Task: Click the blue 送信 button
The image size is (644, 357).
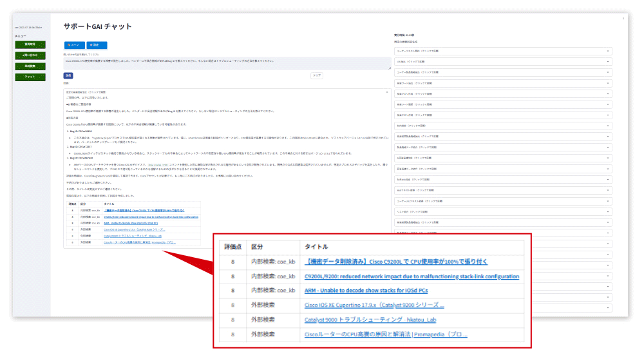Action: pos(68,75)
